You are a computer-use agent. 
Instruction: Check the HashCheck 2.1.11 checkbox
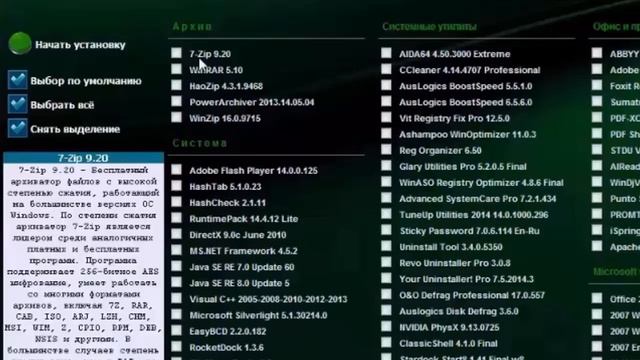point(176,202)
